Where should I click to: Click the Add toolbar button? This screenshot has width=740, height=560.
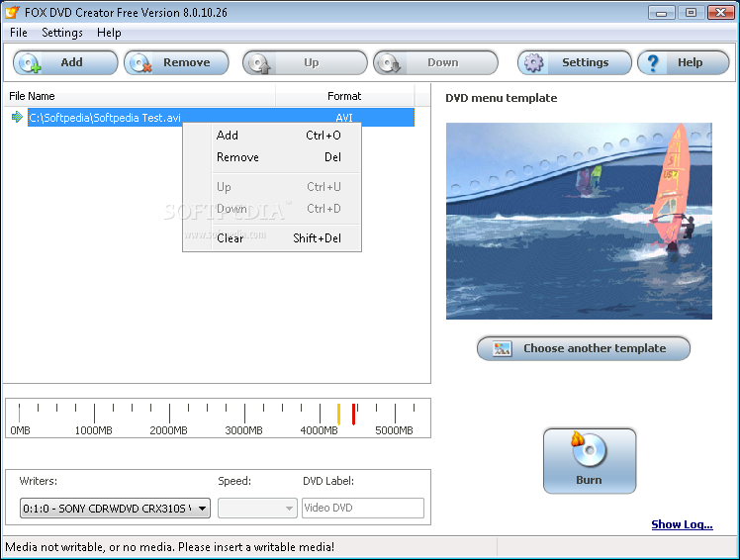tap(65, 62)
